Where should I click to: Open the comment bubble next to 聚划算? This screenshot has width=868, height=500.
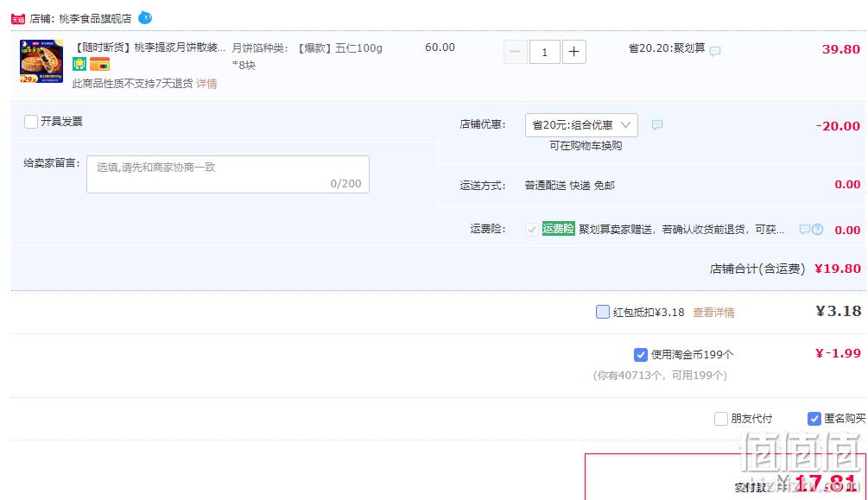[715, 51]
